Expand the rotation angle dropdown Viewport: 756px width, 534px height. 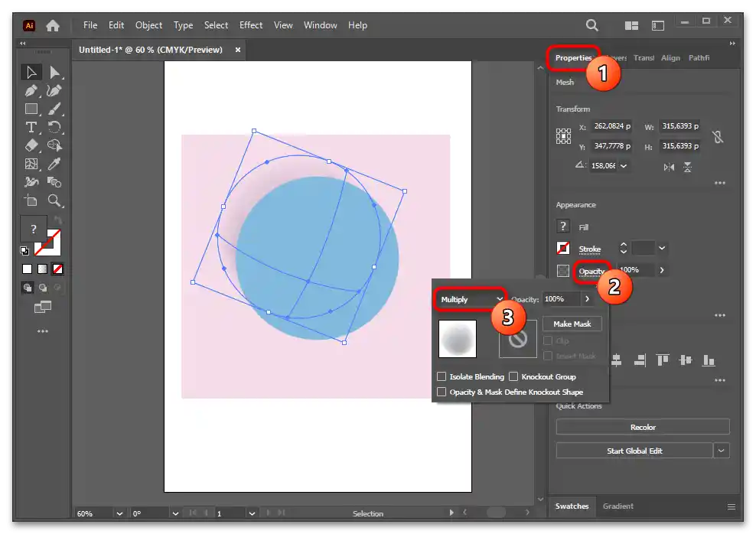click(x=624, y=166)
